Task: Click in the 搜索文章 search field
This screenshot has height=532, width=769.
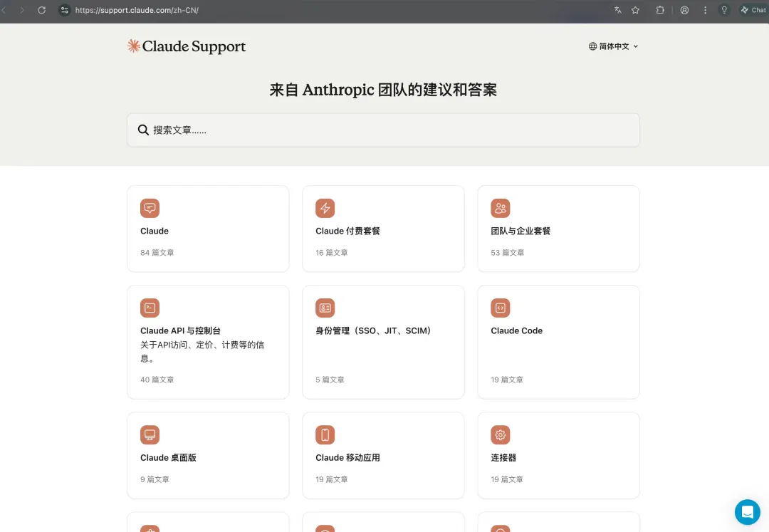Action: 383,130
